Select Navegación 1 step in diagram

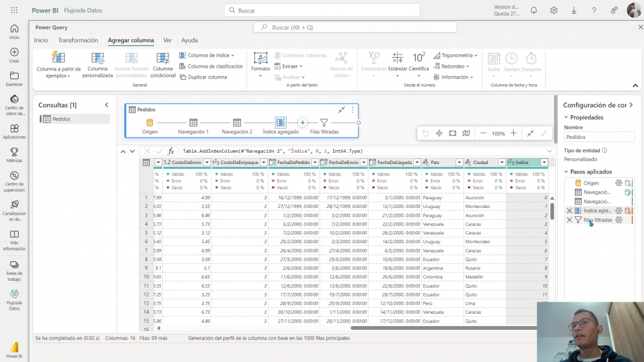[x=193, y=126]
